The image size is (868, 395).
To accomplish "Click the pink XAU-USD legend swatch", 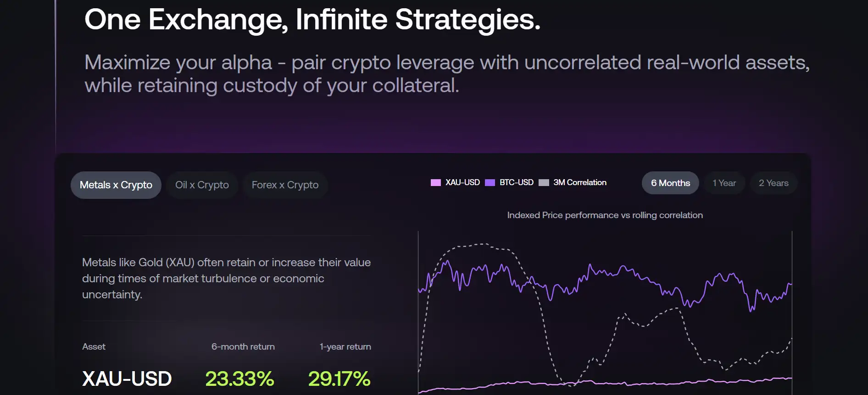I will [x=436, y=183].
